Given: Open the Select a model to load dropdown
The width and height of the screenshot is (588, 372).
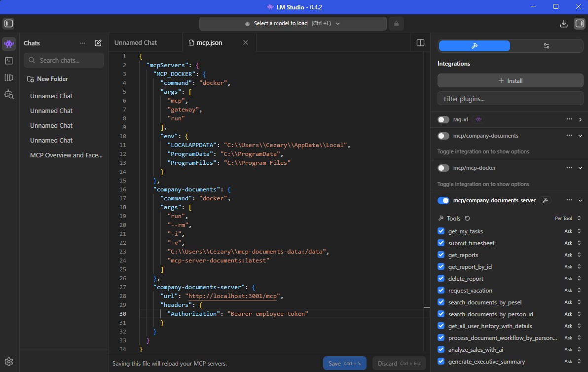Looking at the screenshot, I should click(293, 24).
